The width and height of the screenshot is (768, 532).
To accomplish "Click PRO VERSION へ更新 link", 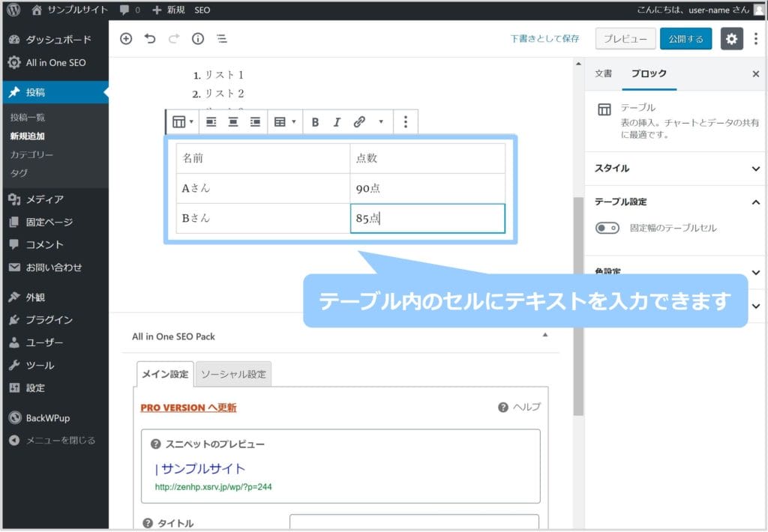I will click(188, 408).
